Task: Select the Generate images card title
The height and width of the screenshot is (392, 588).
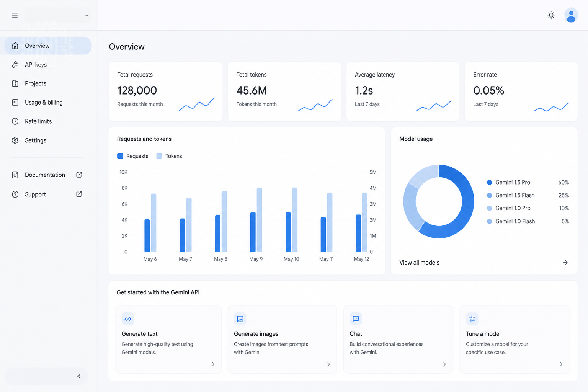Action: coord(256,334)
